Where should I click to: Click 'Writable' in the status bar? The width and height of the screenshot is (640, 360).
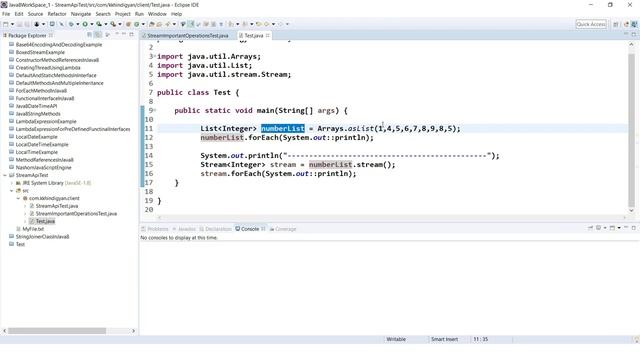396,339
